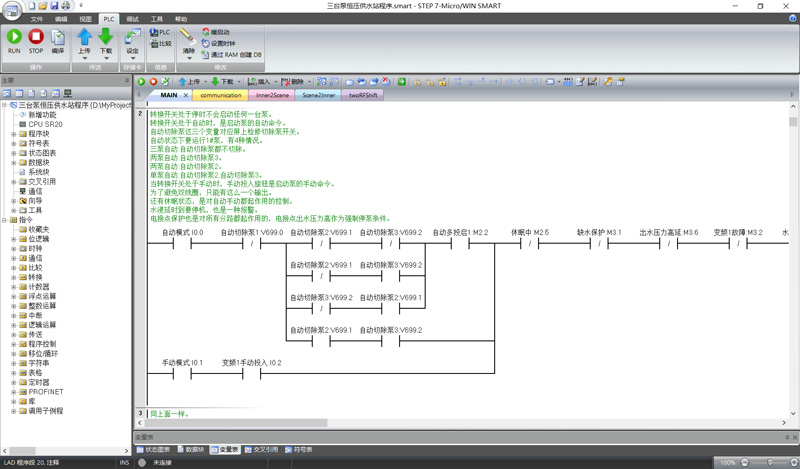The image size is (800, 469).
Task: Expand the 符号表 tree node
Action: [14, 143]
